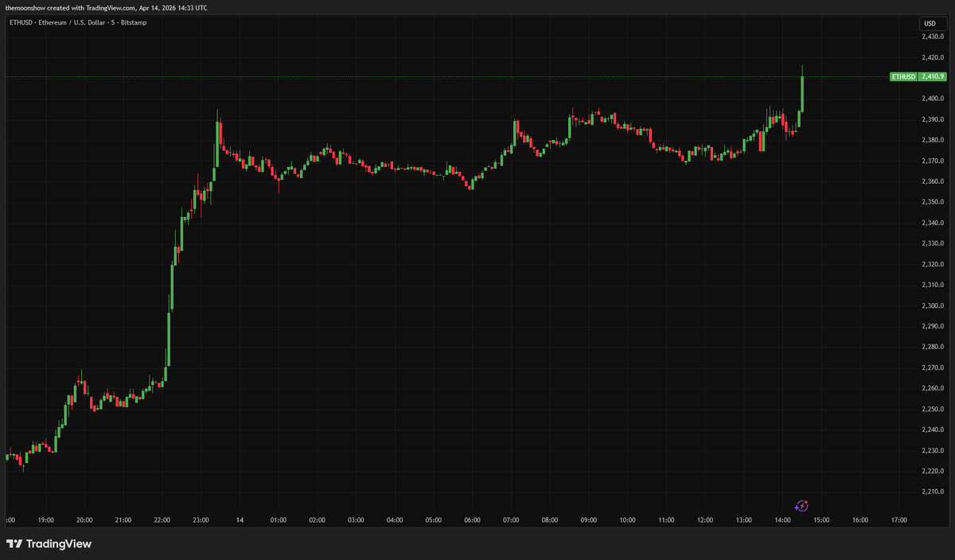Click the 2,380.0 price axis label

click(933, 140)
